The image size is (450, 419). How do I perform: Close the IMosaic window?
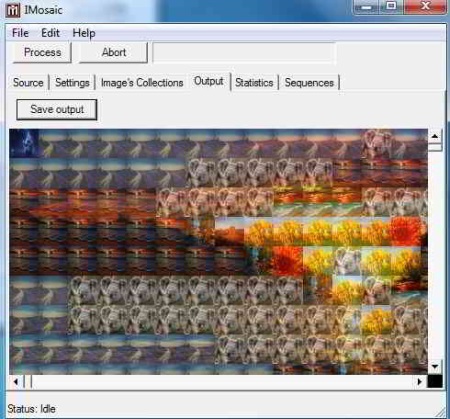425,7
